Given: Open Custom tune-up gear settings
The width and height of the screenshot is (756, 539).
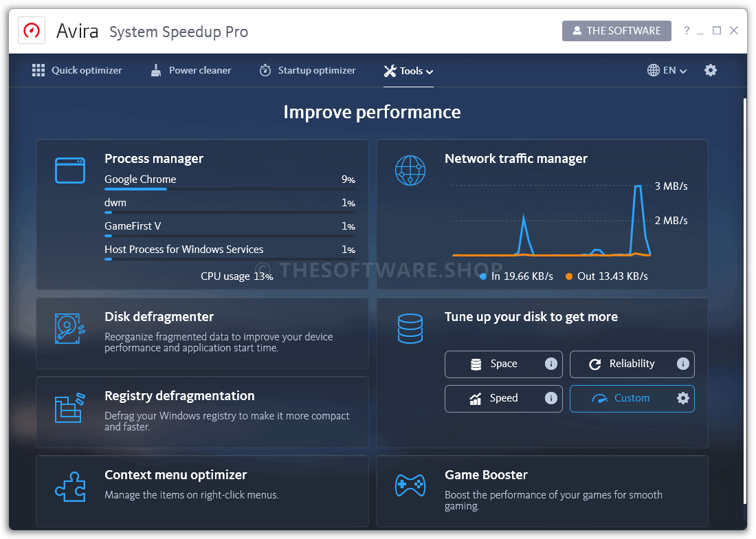Looking at the screenshot, I should 682,398.
